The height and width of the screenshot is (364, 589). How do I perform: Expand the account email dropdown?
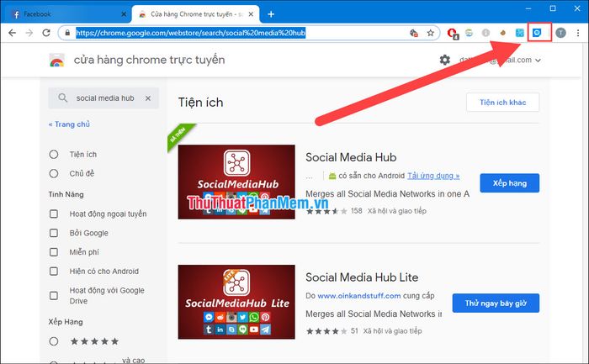538,61
